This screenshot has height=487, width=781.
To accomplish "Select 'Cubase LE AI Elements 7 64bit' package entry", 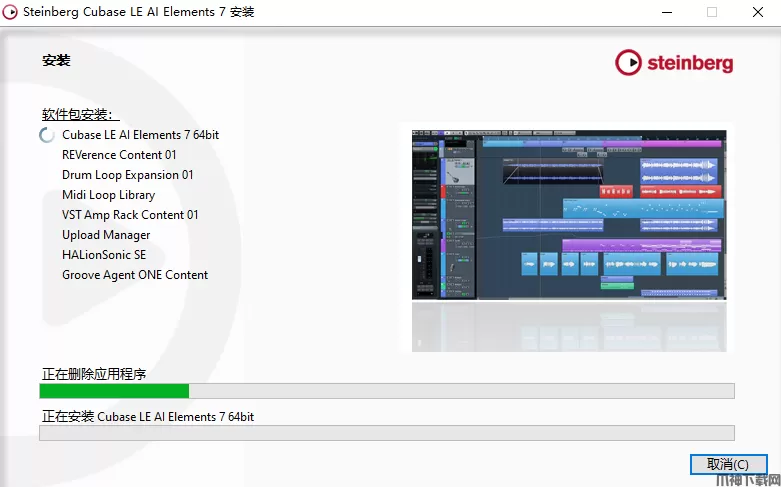I will click(x=140, y=135).
